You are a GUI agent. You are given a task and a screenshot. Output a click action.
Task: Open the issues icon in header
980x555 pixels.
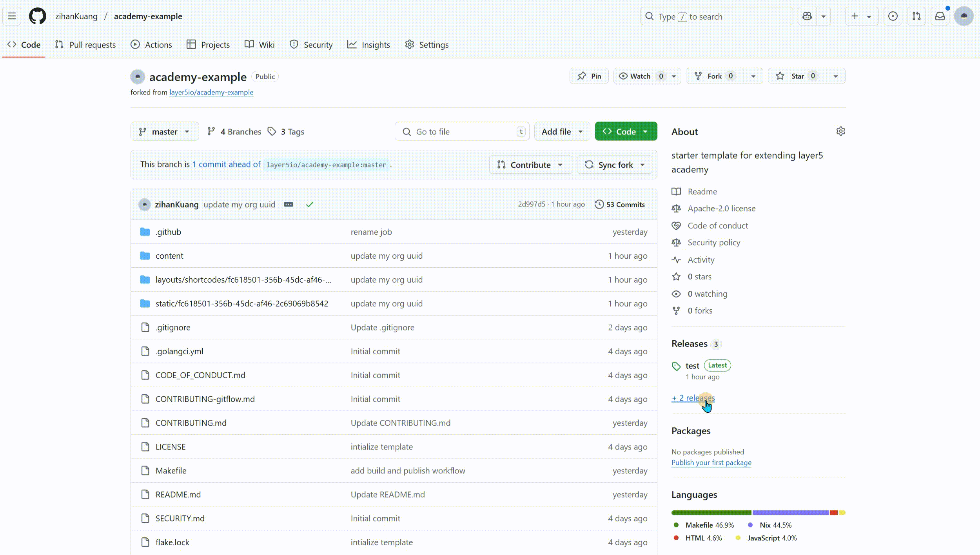pos(893,16)
